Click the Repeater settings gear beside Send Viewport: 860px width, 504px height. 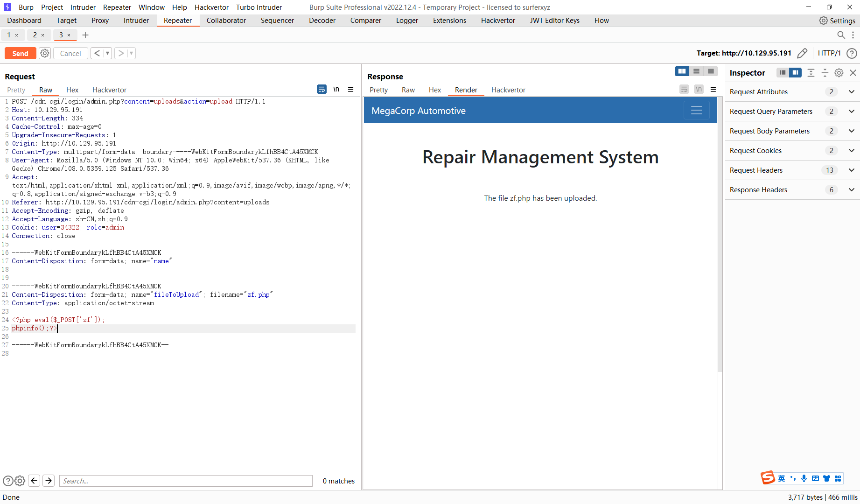point(45,53)
